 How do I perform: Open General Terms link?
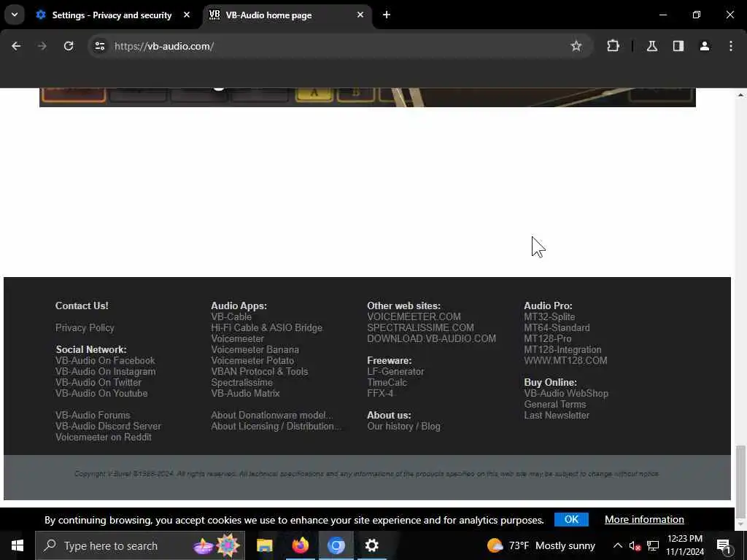tap(555, 404)
